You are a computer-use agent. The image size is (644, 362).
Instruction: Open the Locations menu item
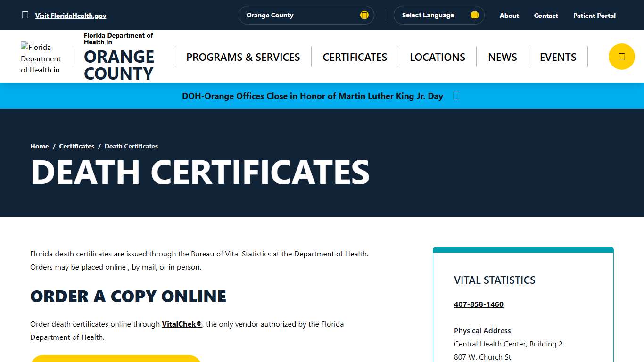[437, 57]
